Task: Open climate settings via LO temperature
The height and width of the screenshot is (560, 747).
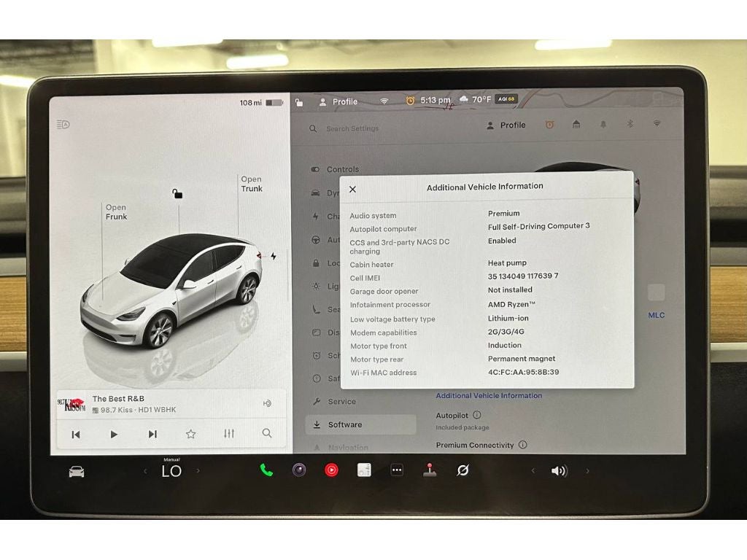Action: pyautogui.click(x=171, y=471)
